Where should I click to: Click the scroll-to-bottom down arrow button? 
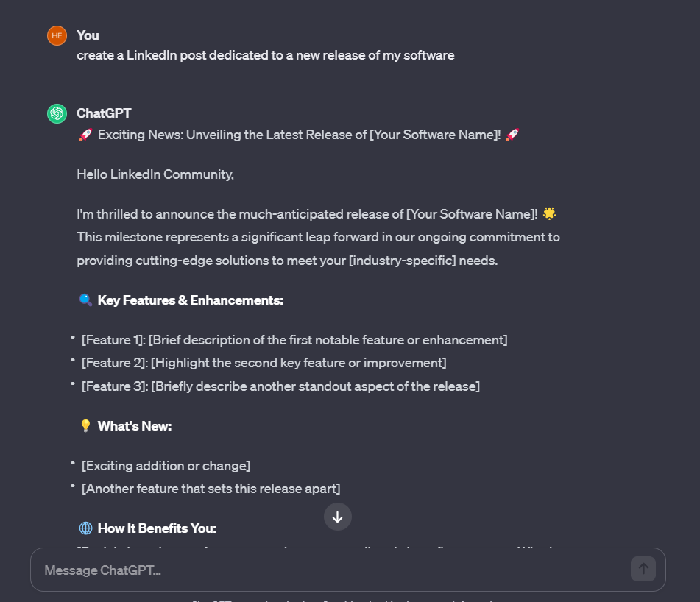coord(338,517)
